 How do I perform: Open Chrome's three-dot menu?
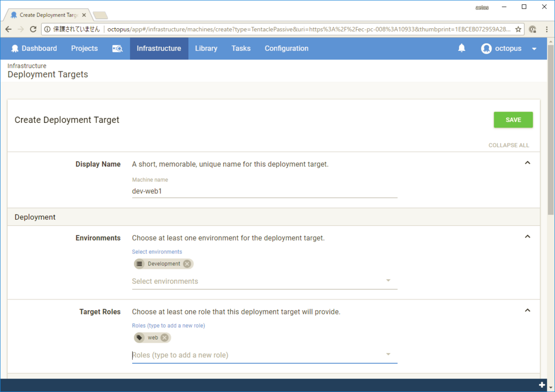pyautogui.click(x=546, y=29)
